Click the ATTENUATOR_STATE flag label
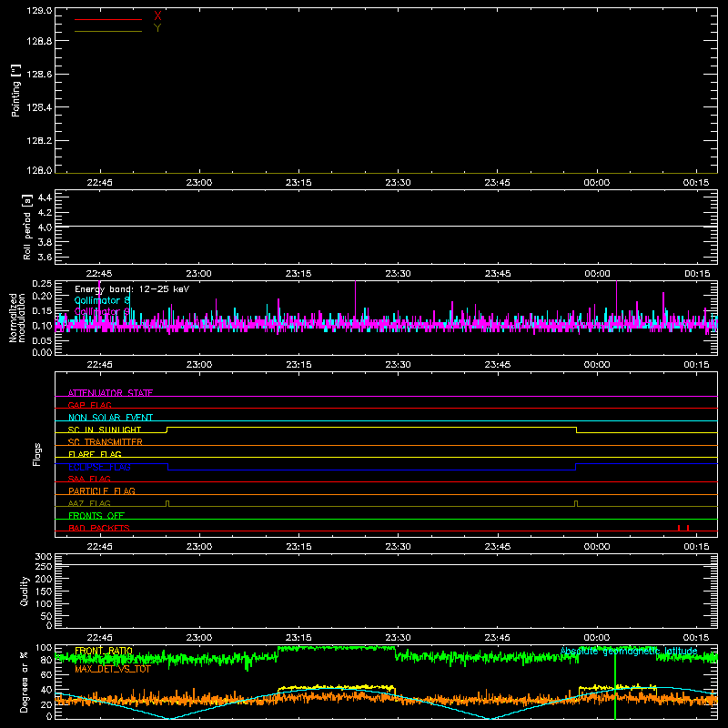728x728 pixels. 110,393
